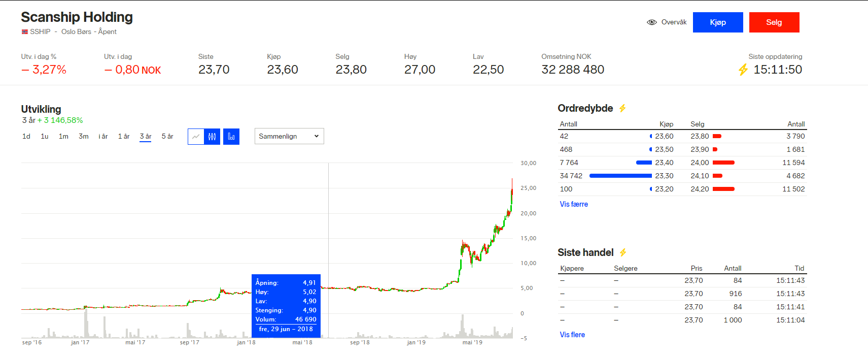The height and width of the screenshot is (355, 868).
Task: Click the Lav value 22,50
Action: 488,70
